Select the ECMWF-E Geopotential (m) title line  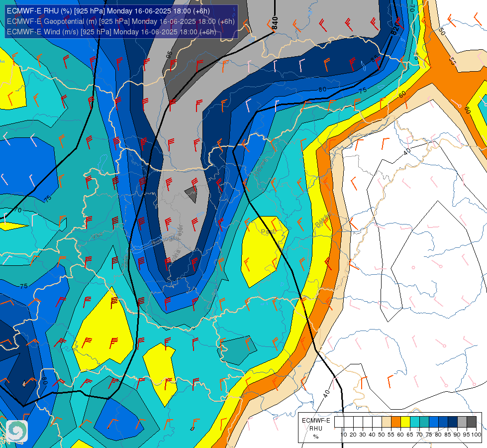(120, 21)
